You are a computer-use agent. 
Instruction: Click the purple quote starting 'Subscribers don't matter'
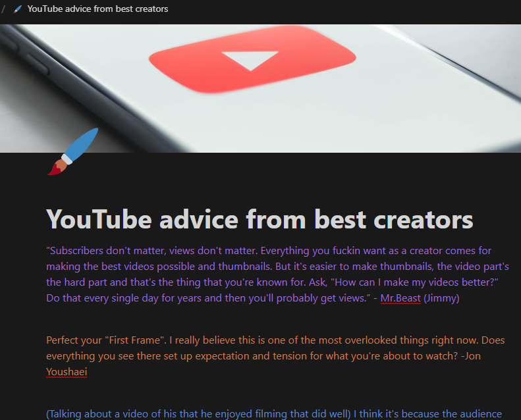277,275
